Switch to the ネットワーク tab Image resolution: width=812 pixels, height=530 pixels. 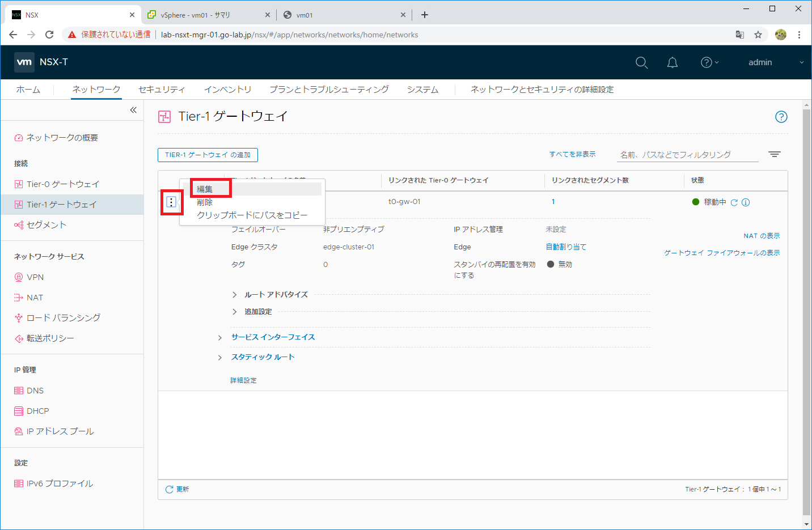(x=96, y=90)
